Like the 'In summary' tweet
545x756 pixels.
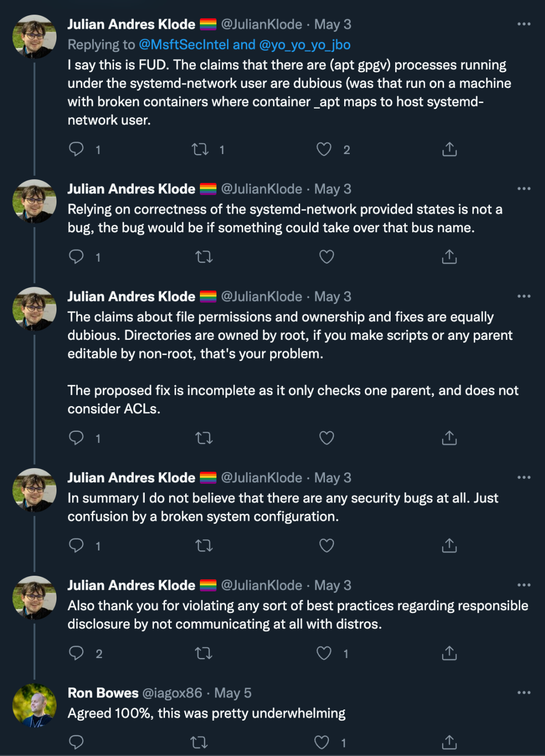326,545
